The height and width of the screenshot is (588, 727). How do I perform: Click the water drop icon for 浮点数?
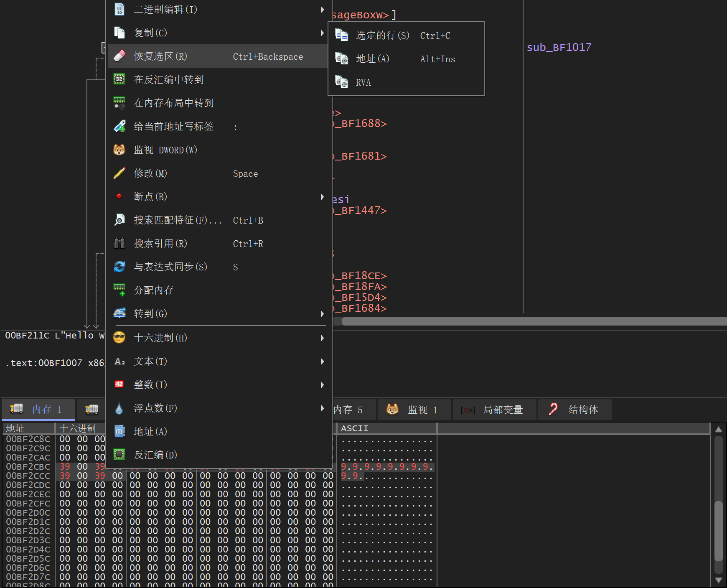(119, 408)
